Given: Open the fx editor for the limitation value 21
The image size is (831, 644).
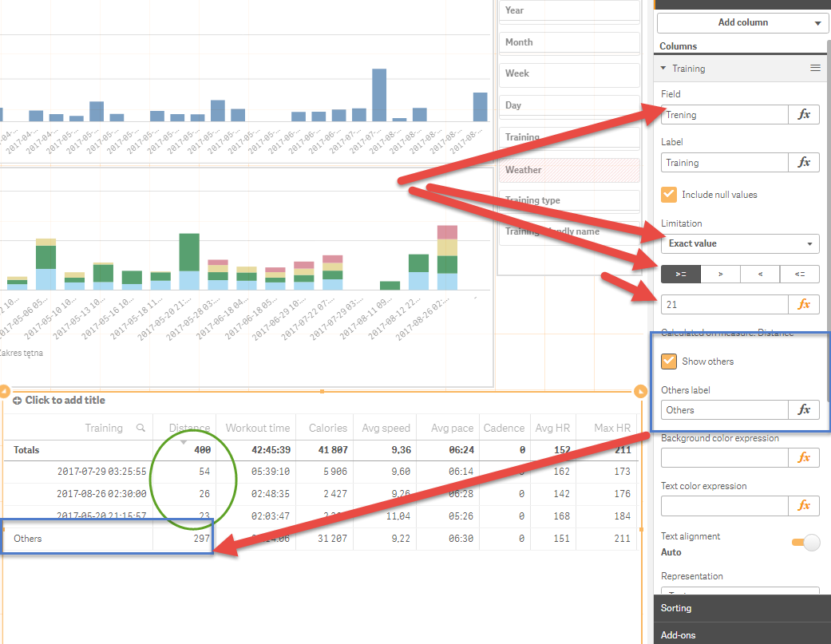Looking at the screenshot, I should pos(804,304).
